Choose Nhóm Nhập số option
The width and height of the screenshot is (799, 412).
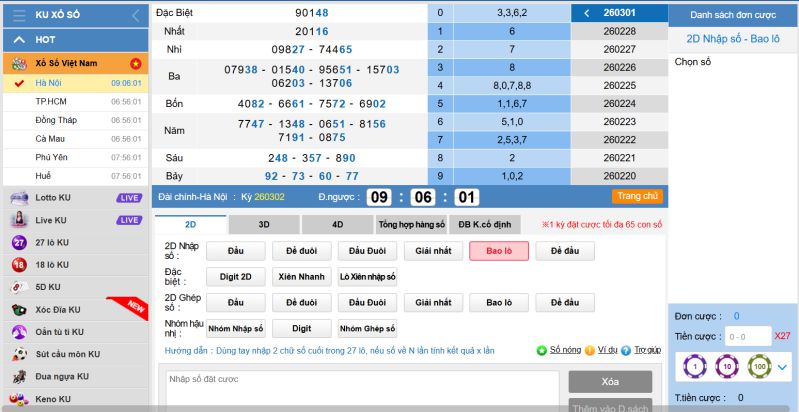[235, 328]
